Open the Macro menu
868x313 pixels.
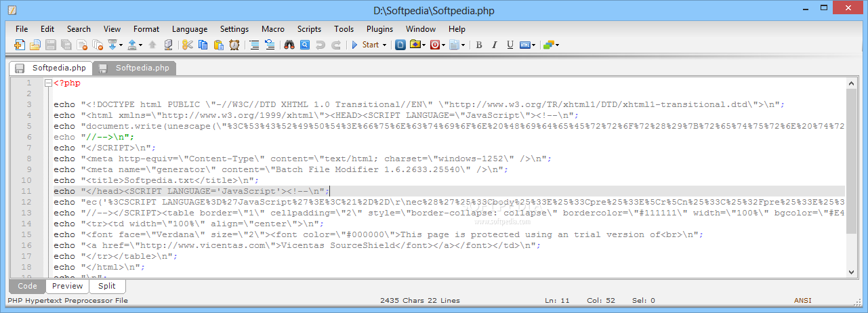273,29
